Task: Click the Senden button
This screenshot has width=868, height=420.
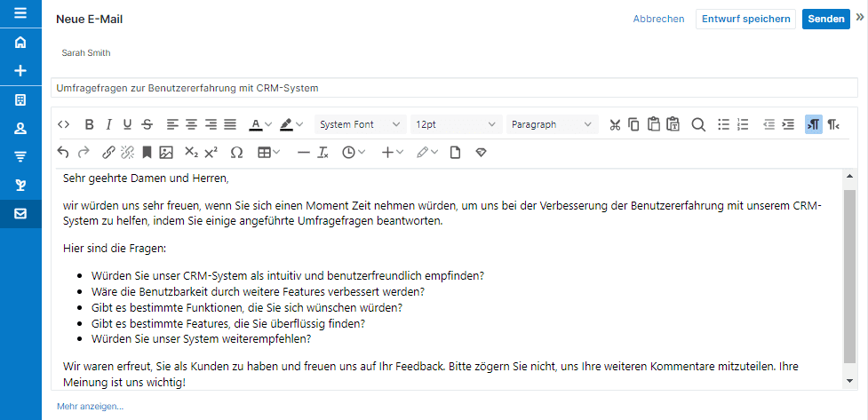Action: (826, 19)
